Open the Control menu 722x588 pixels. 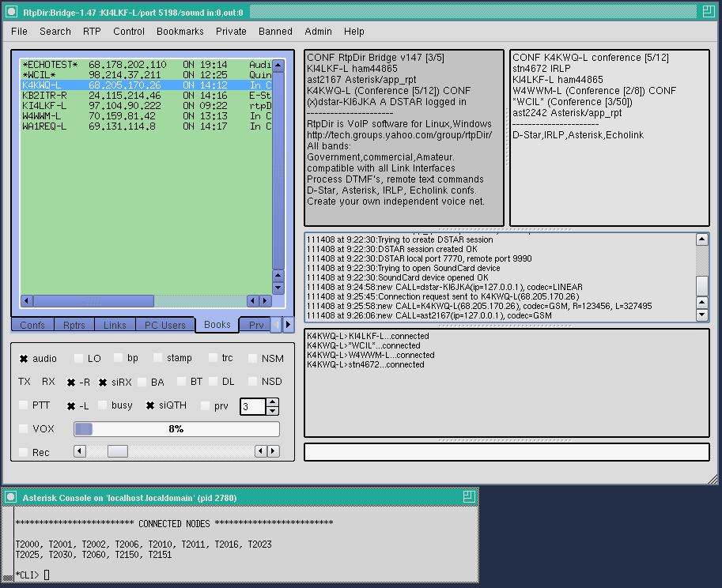pyautogui.click(x=128, y=32)
